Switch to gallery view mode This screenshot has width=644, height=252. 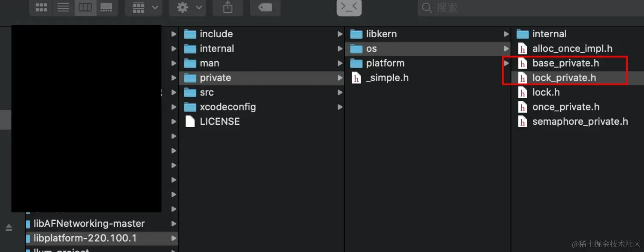click(106, 7)
